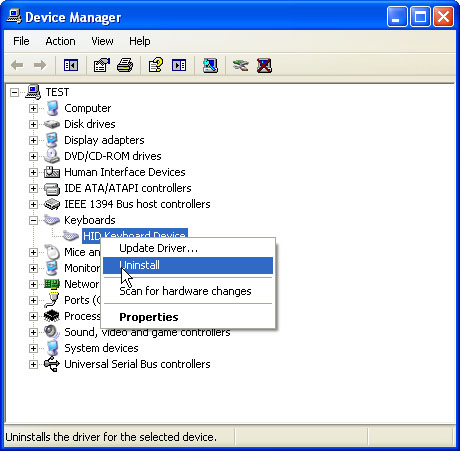Click the TEST computer root icon
The width and height of the screenshot is (460, 451).
tap(33, 92)
